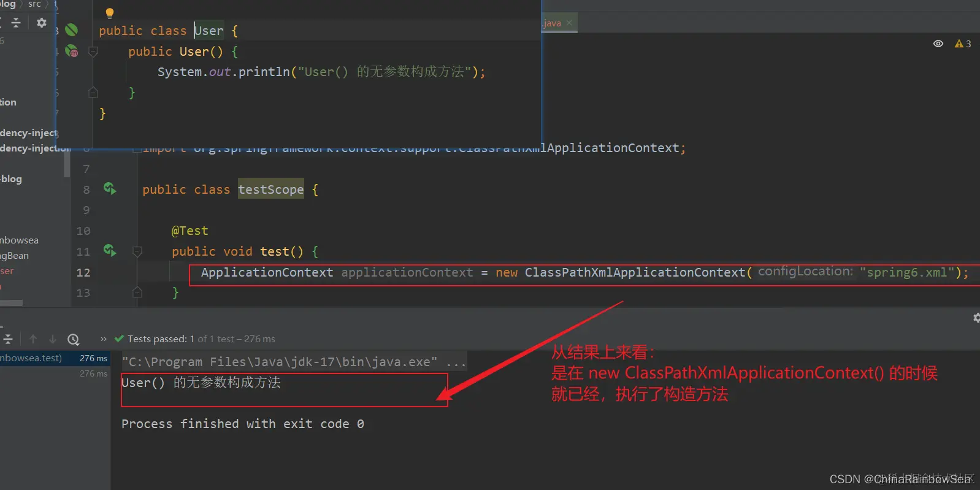The image size is (980, 490).
Task: Fold the test() method at line 11
Action: (137, 251)
